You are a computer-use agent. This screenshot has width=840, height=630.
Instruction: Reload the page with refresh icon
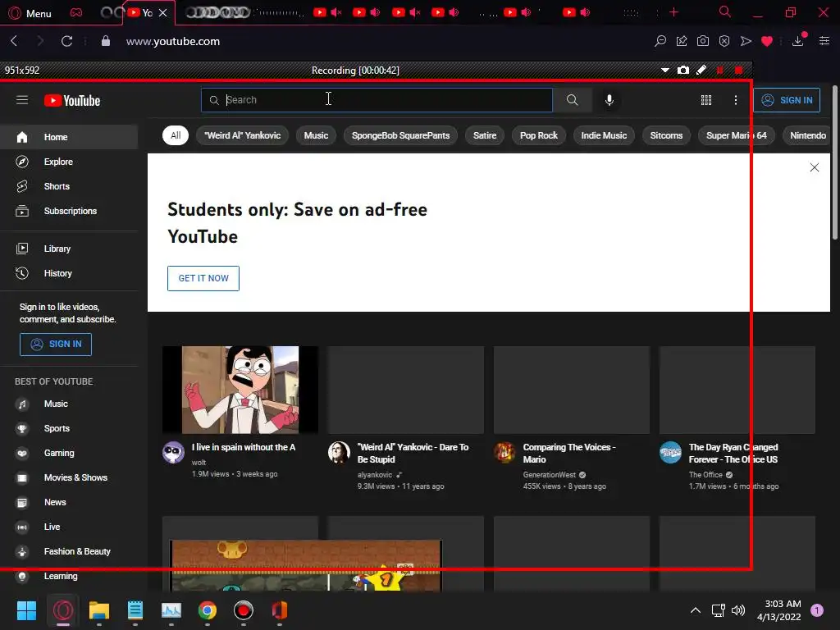66,41
